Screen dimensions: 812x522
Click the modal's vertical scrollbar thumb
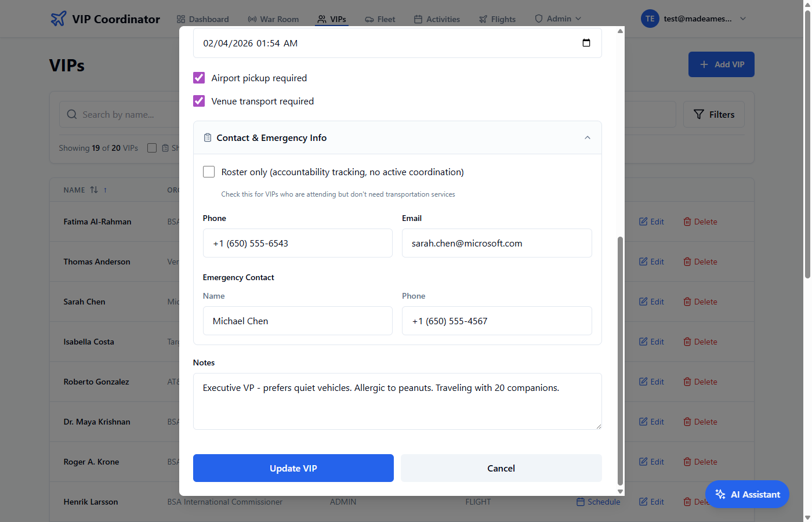pos(620,360)
